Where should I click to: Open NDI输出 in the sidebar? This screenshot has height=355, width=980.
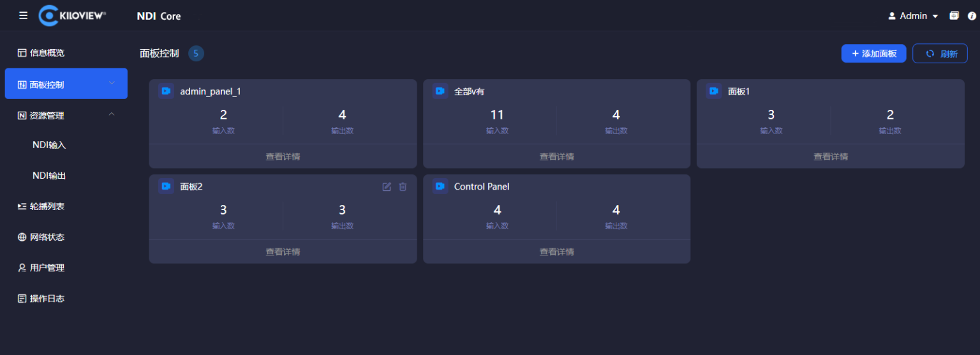pyautogui.click(x=49, y=176)
